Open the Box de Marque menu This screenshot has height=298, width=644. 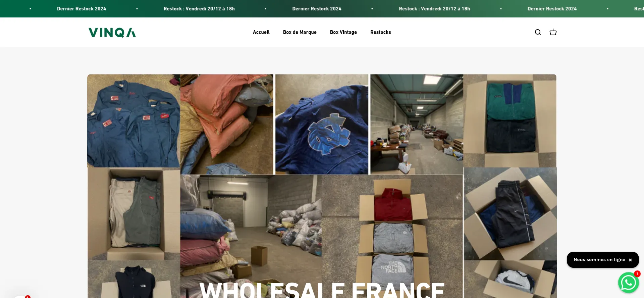[x=300, y=32]
